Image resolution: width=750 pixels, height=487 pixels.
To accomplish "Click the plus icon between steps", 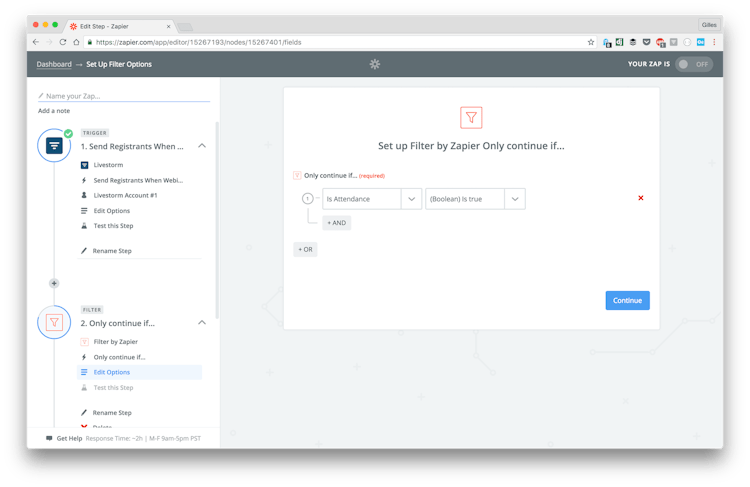I will coord(54,283).
